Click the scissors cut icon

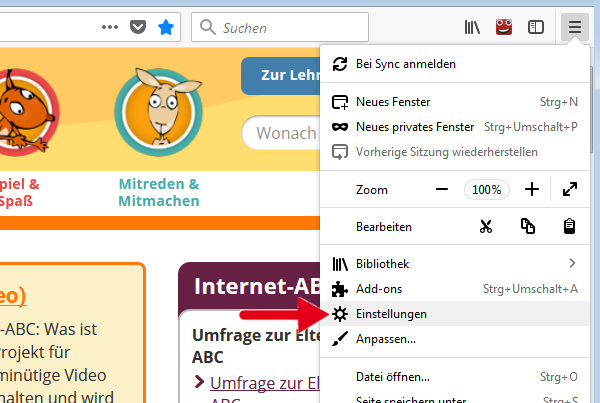pos(485,226)
